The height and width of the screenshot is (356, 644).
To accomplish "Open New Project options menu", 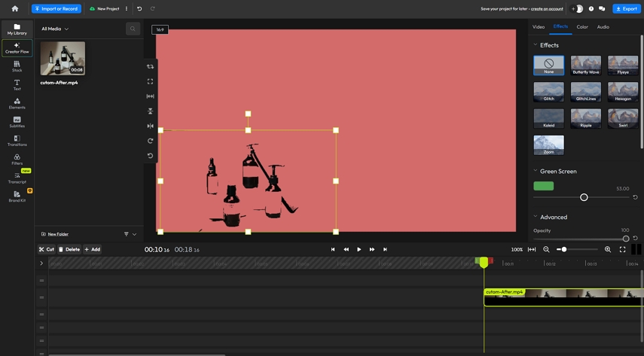I will click(x=126, y=8).
